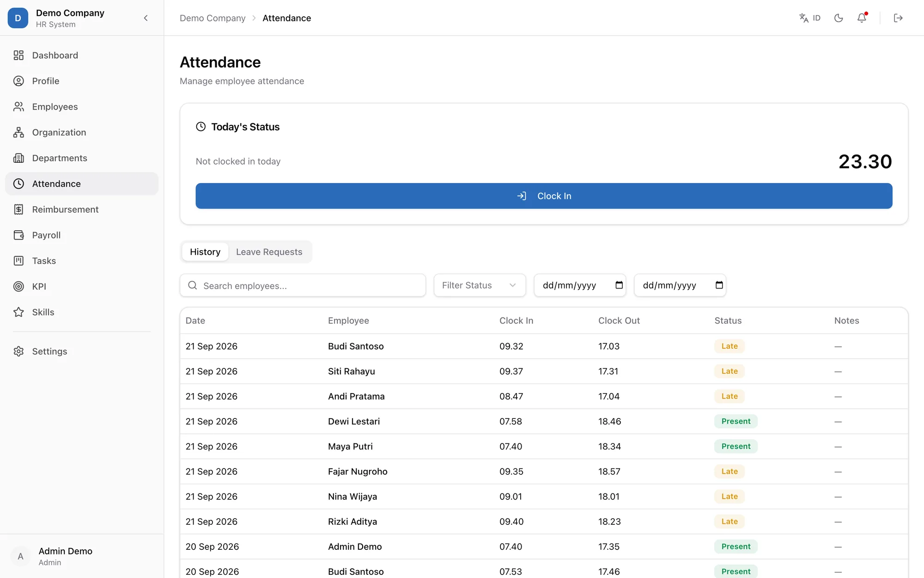Open notifications via the bell icon
The image size is (924, 578).
pyautogui.click(x=862, y=18)
